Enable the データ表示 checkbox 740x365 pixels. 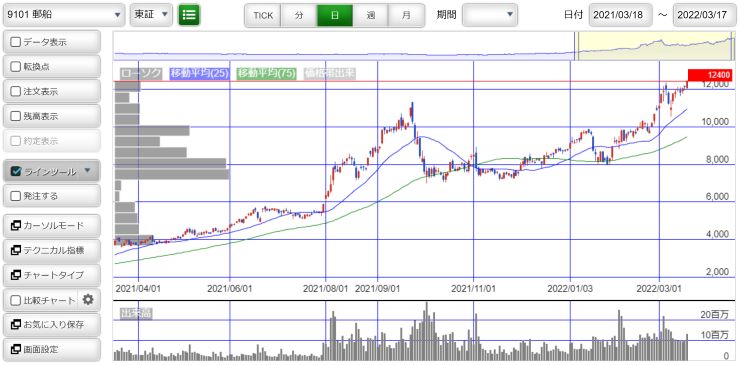[16, 42]
